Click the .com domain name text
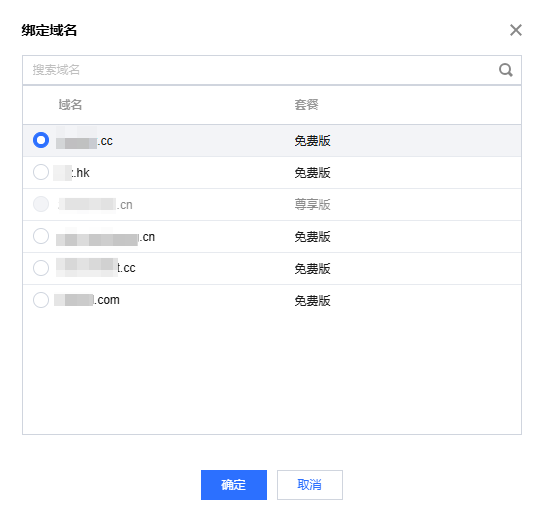This screenshot has height=520, width=540. [87, 300]
